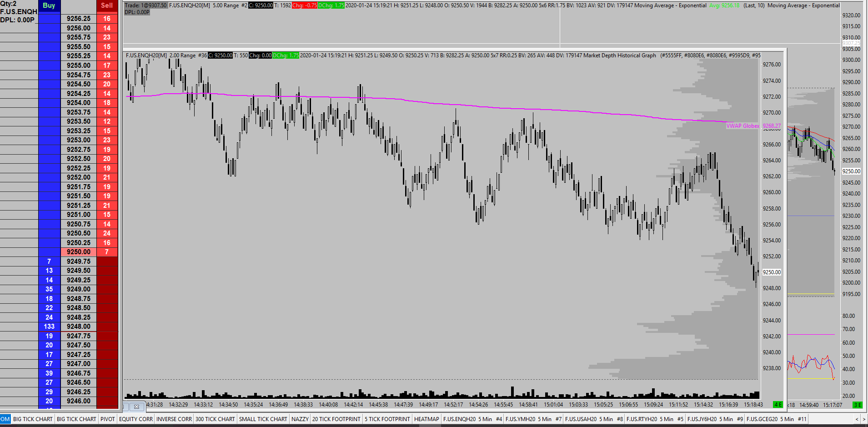Click the Sell cell at price 9248.00
The height and width of the screenshot is (427, 868).
[107, 327]
